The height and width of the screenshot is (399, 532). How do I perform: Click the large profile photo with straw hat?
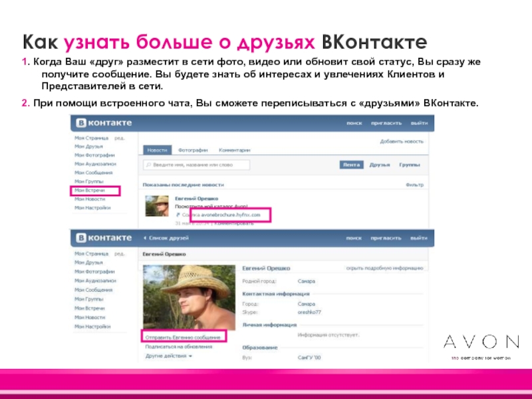[189, 297]
